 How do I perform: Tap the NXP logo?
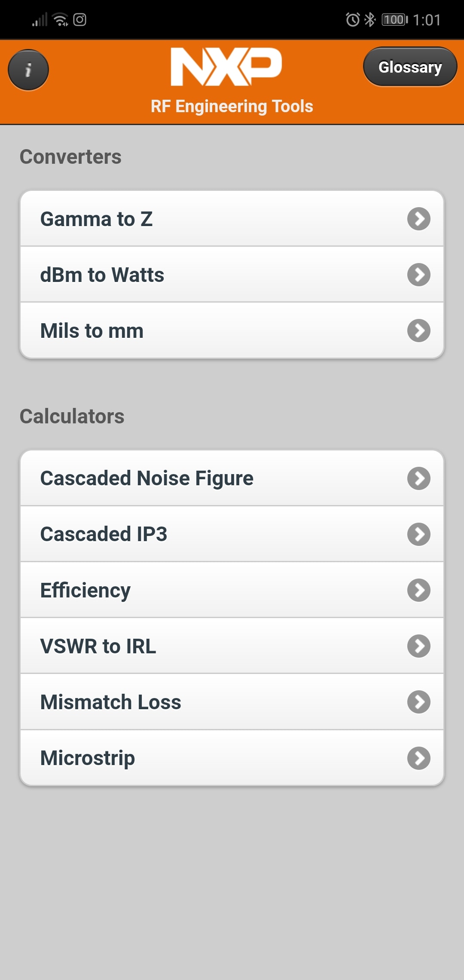pos(226,66)
